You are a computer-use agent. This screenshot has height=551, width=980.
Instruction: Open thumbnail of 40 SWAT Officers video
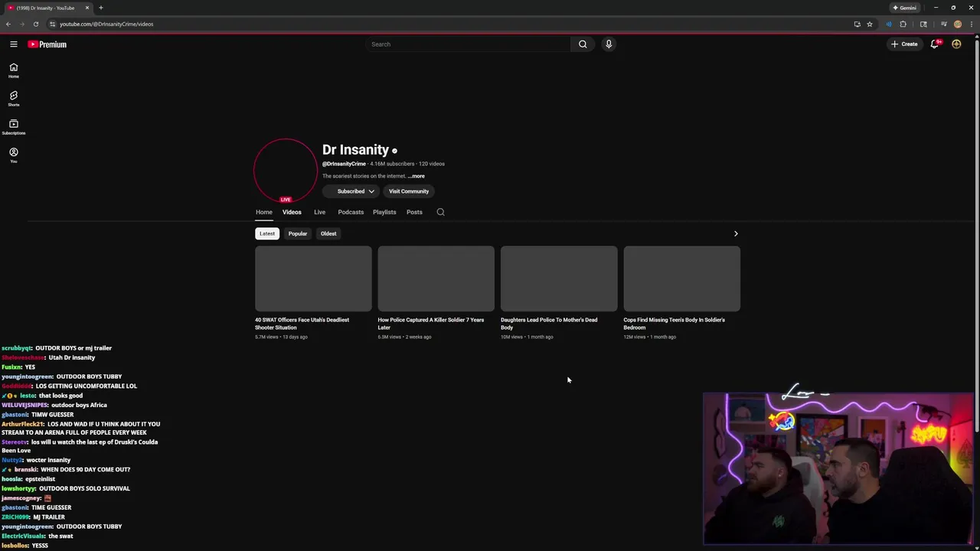click(313, 279)
